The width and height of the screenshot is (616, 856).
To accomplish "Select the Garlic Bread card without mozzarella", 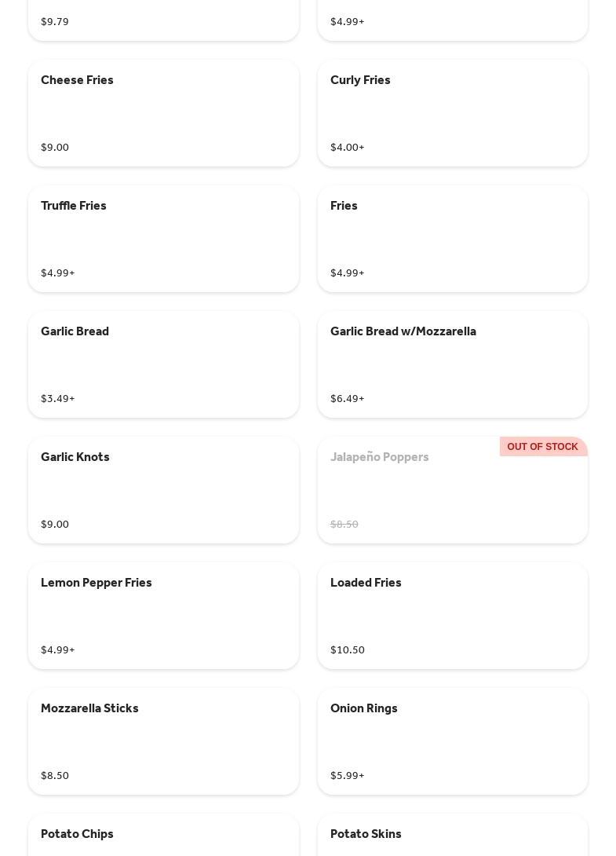I will pyautogui.click(x=163, y=364).
